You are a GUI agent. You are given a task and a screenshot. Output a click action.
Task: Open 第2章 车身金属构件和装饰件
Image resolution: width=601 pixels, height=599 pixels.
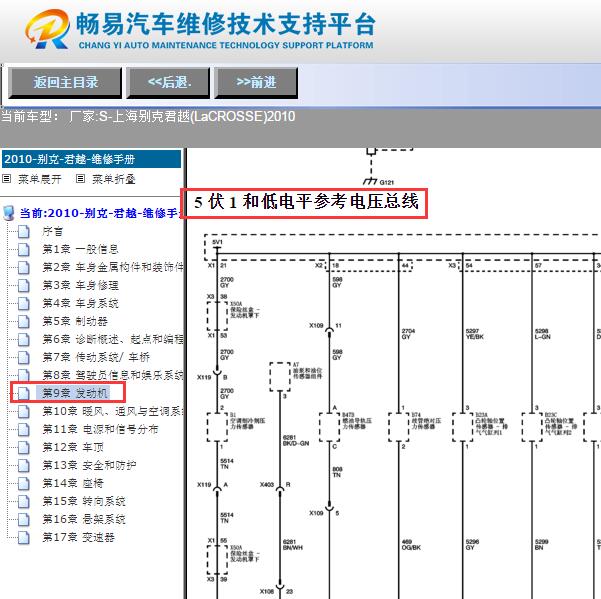point(113,267)
